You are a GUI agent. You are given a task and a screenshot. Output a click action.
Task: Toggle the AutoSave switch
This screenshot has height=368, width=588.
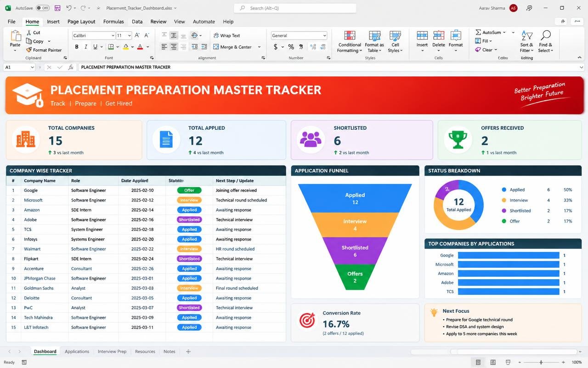pos(43,8)
